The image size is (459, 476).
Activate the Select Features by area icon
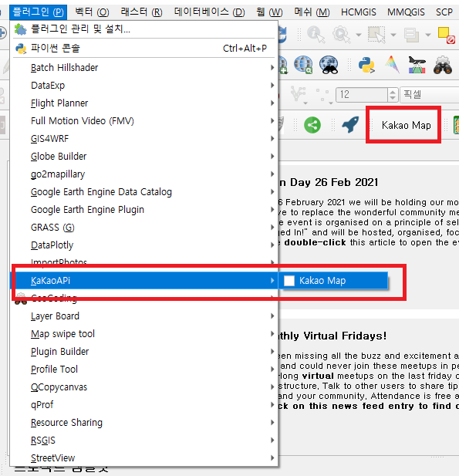click(376, 35)
